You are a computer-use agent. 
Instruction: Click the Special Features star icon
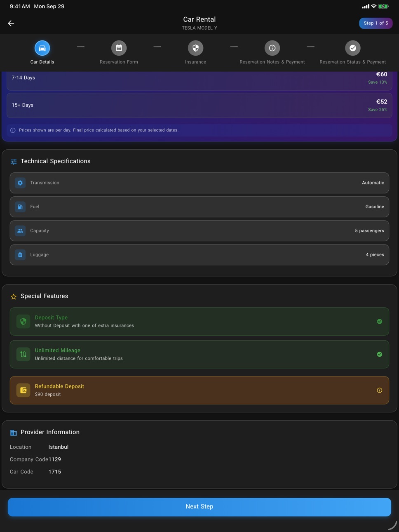[14, 297]
